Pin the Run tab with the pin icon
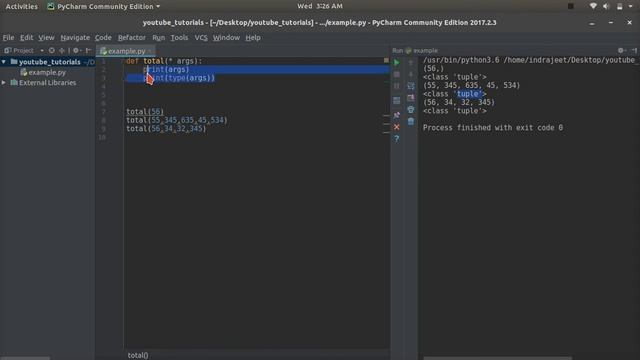This screenshot has width=640, height=360. [396, 115]
